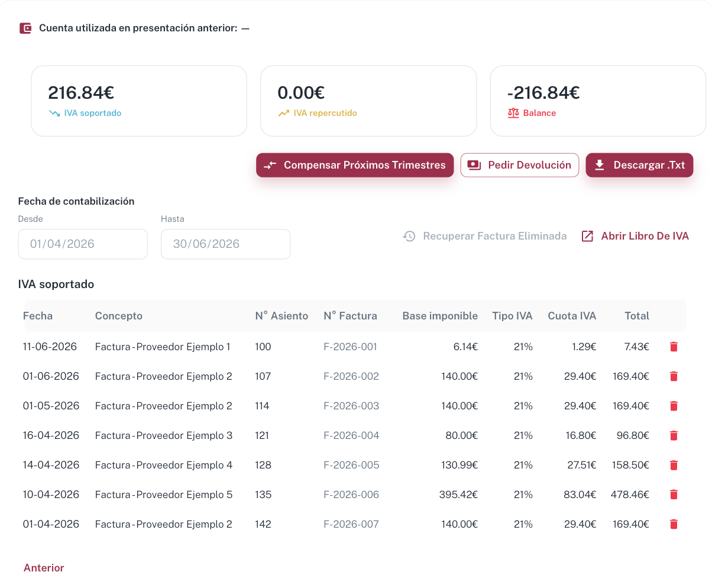Click the Concepto column header

pos(119,316)
